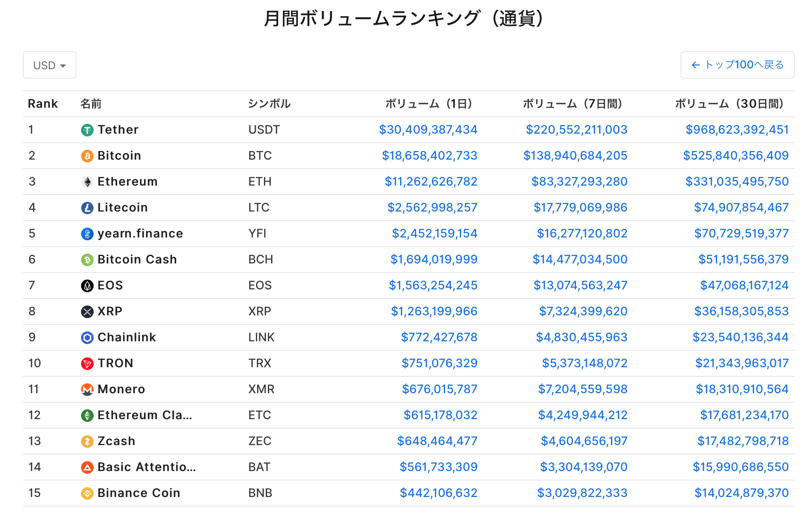Click the Monero logo icon
This screenshot has width=812, height=508.
coord(87,389)
